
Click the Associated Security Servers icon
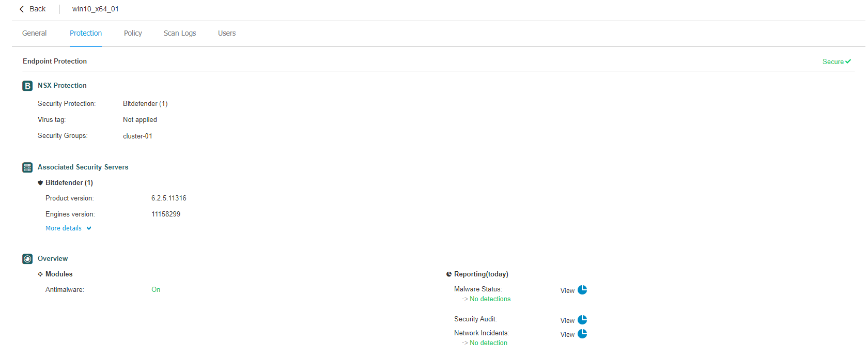tap(27, 167)
